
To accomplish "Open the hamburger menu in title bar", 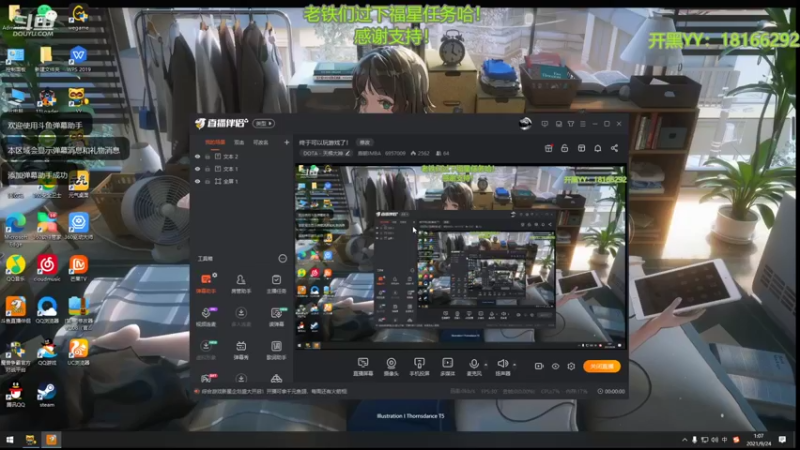I will pyautogui.click(x=583, y=124).
